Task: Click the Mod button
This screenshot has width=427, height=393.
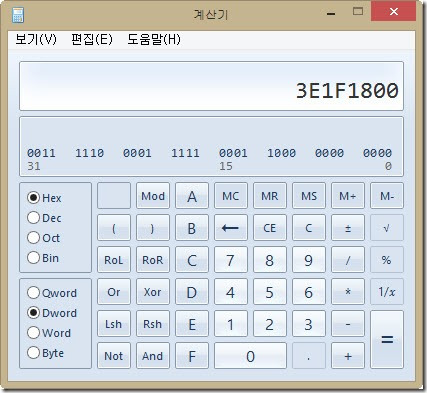Action: click(x=153, y=196)
